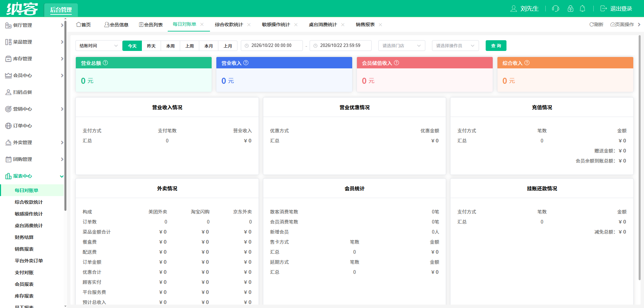Click the 扫码点餐 sidebar icon
The width and height of the screenshot is (644, 308).
click(8, 92)
